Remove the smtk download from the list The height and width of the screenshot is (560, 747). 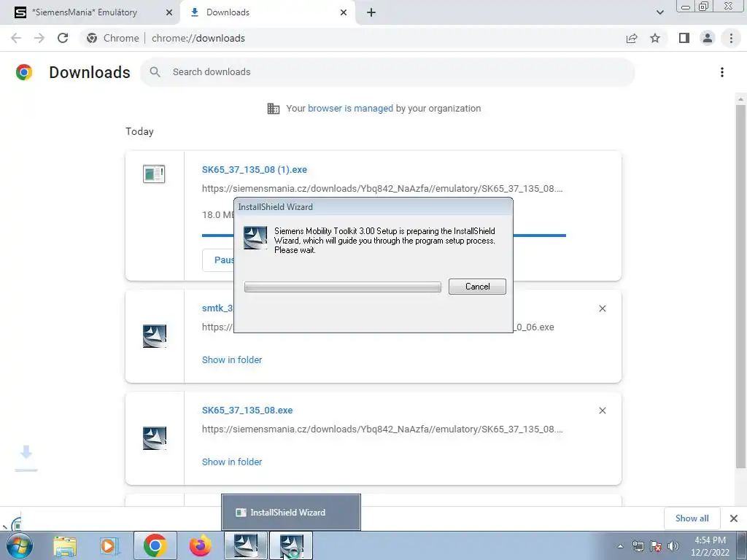tap(602, 308)
